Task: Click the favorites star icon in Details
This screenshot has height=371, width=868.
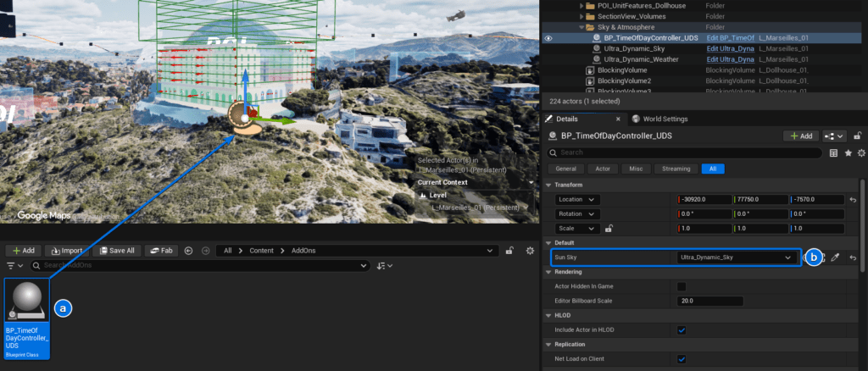Action: tap(847, 152)
